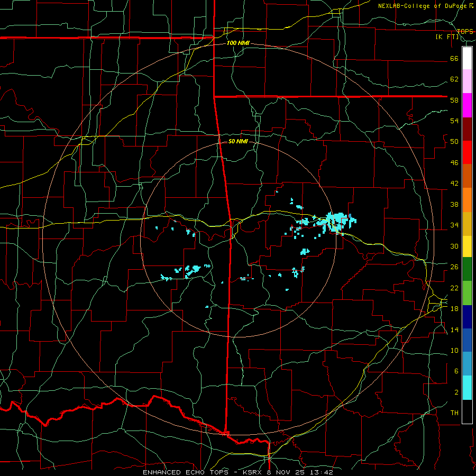The image size is (476, 476).
Task: Click the 'TH' legend label
Action: pyautogui.click(x=454, y=413)
